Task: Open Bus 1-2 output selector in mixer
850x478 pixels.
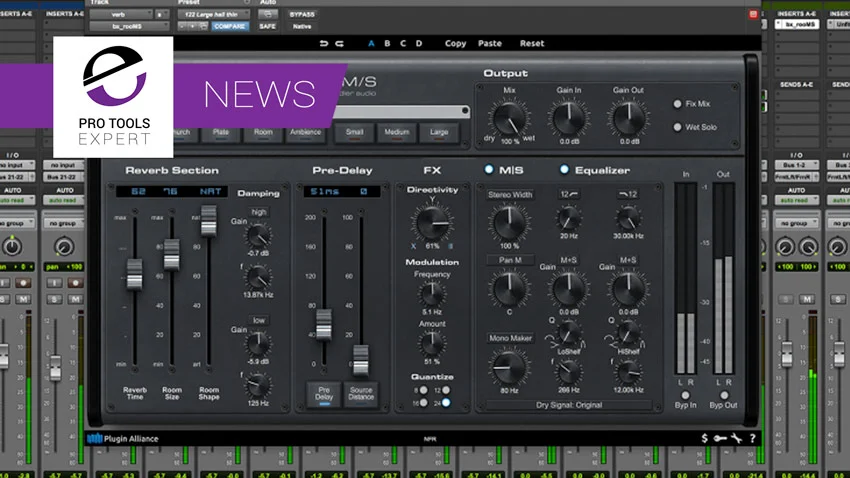Action: (796, 165)
